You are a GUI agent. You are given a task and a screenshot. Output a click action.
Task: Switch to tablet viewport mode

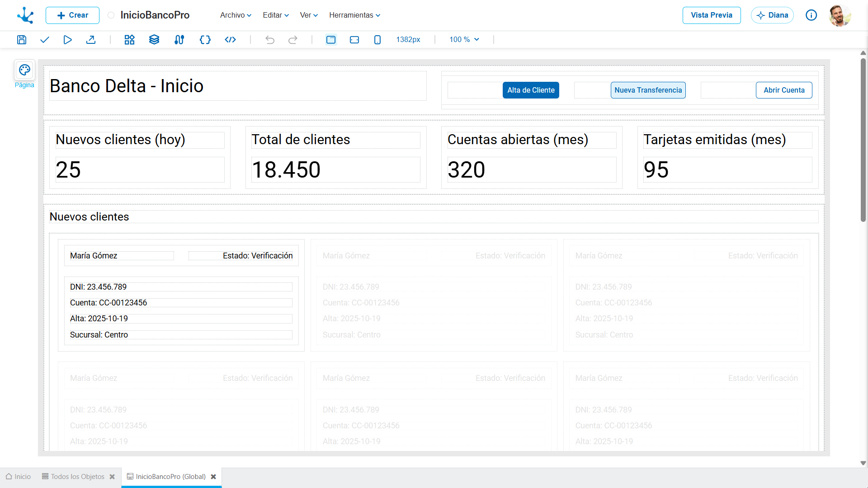click(x=354, y=40)
